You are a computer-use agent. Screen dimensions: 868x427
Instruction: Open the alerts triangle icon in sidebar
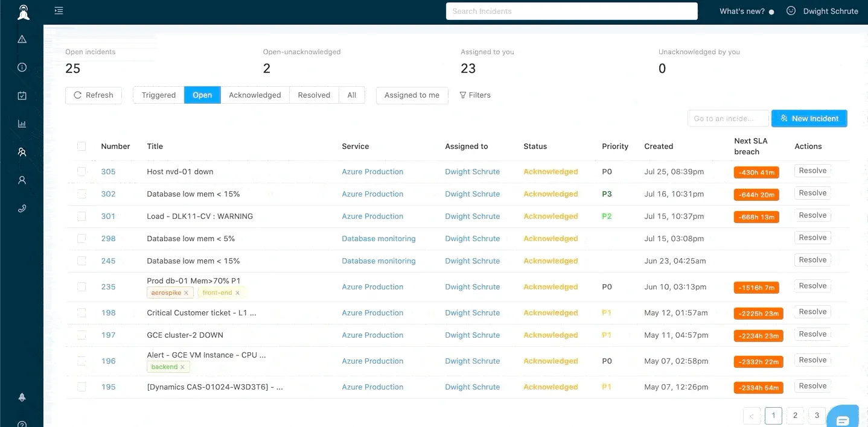[22, 39]
